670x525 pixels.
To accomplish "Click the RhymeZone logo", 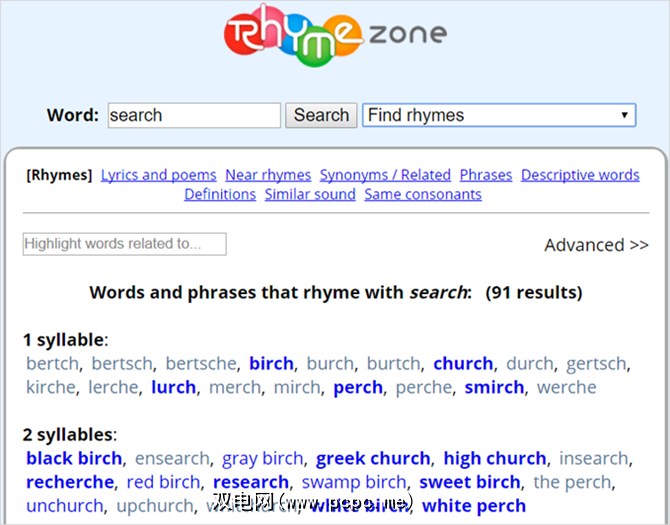I will tap(334, 38).
